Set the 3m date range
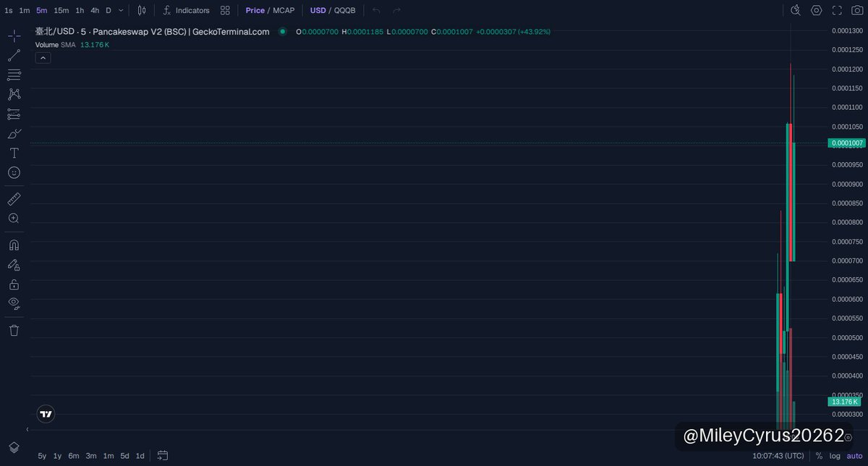Image resolution: width=868 pixels, height=466 pixels. (x=91, y=456)
